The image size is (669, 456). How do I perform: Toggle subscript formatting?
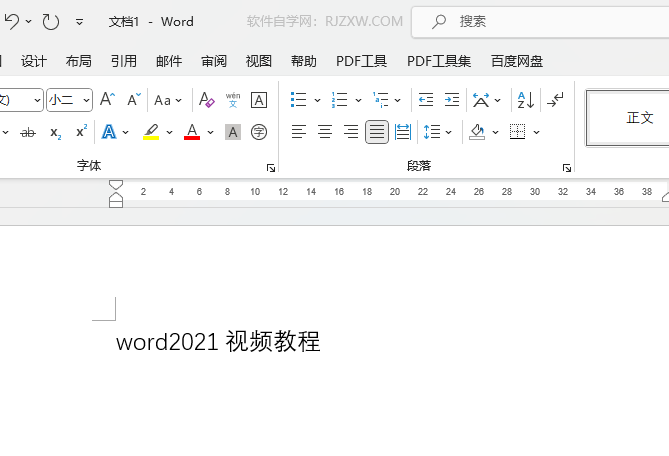pyautogui.click(x=55, y=132)
